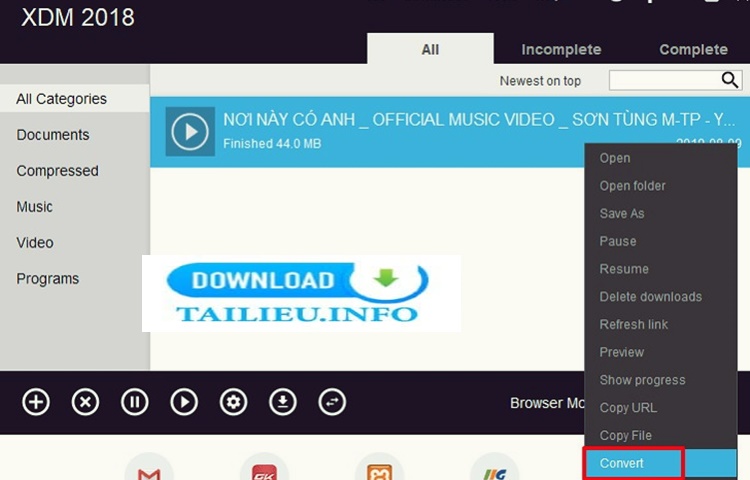Image resolution: width=750 pixels, height=480 pixels.
Task: Choose Show progress from context menu
Action: tap(660, 380)
